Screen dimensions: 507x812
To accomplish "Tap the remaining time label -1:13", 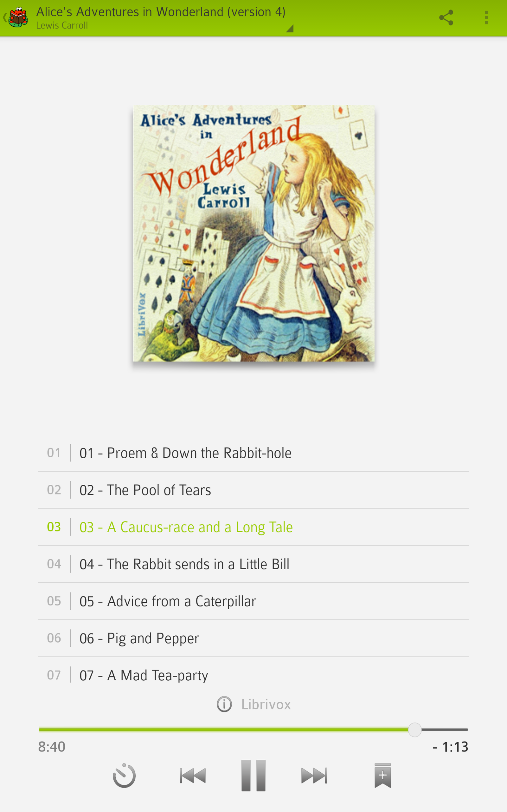I will tap(450, 747).
